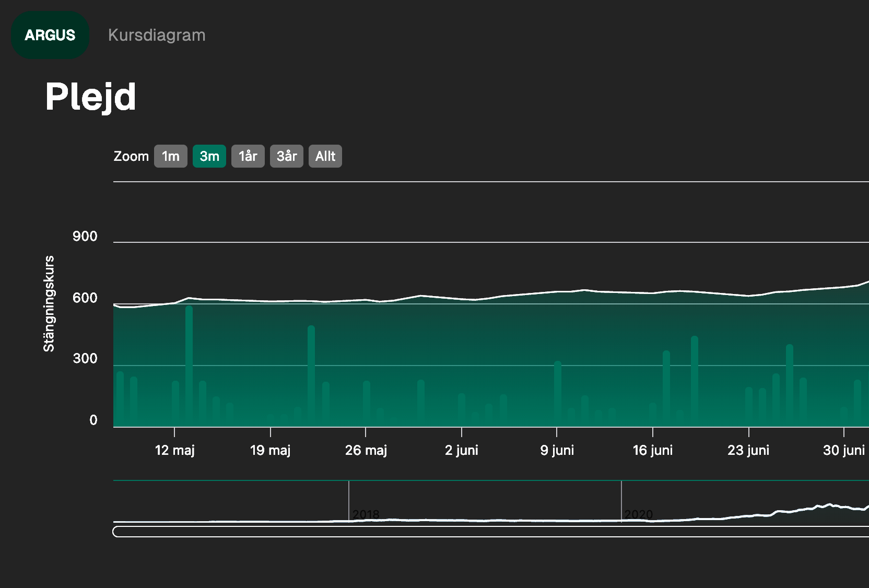Click the 900 y-axis label

point(85,236)
